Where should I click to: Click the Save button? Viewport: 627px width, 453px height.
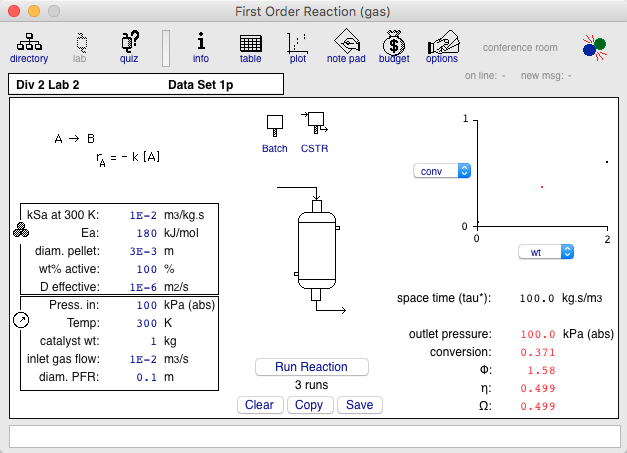pos(359,405)
